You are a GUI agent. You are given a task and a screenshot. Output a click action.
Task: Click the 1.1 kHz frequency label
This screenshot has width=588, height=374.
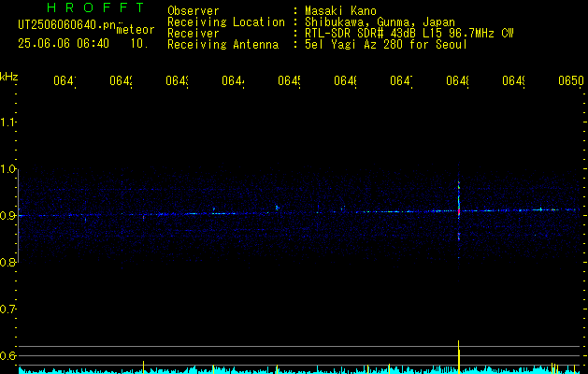pyautogui.click(x=7, y=122)
